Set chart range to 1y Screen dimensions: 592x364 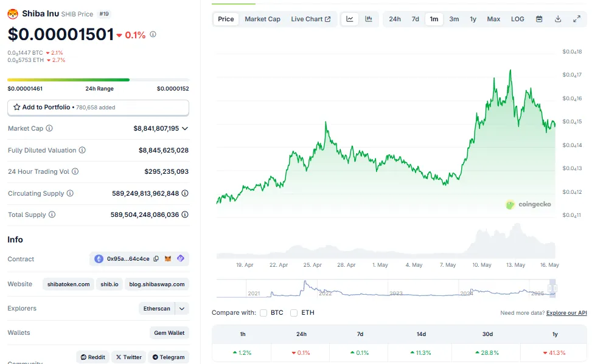[x=473, y=19]
